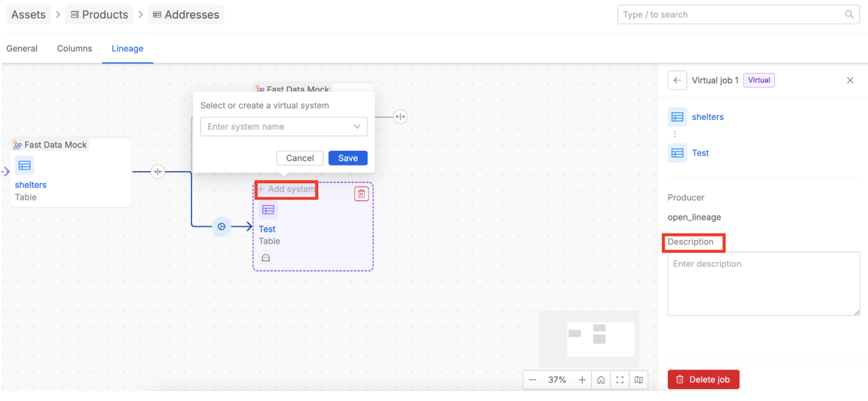The height and width of the screenshot is (401, 868).
Task: Cancel the virtual system popup
Action: tap(300, 158)
